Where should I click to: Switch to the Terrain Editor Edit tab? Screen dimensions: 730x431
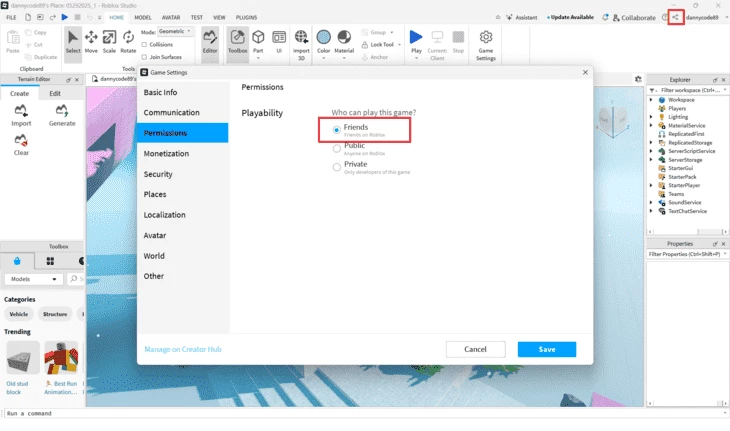(55, 93)
